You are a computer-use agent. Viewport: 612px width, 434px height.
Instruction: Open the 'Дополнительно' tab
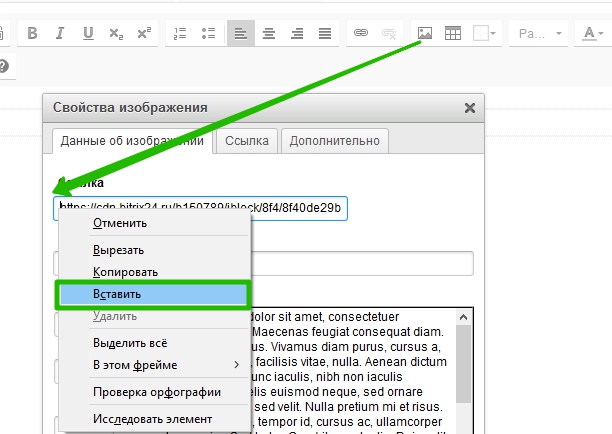(334, 141)
